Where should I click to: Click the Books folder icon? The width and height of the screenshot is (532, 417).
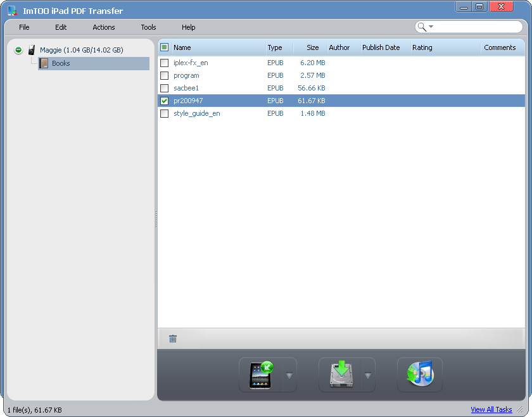point(44,63)
